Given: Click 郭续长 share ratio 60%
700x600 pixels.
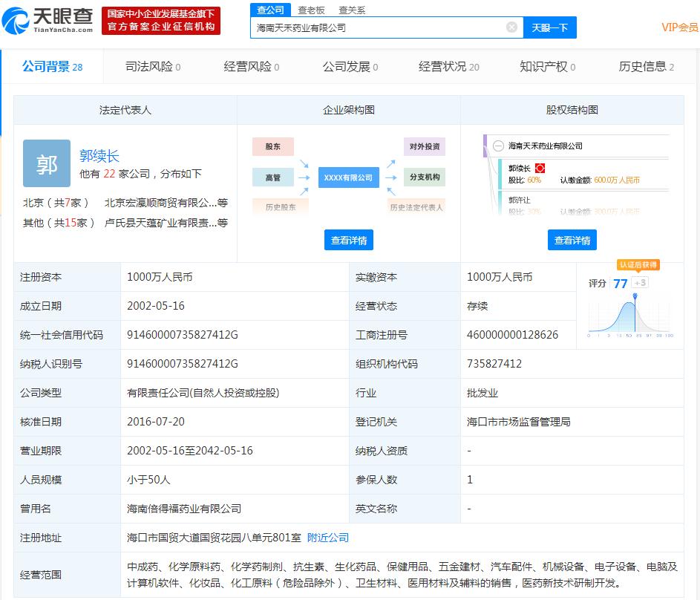Looking at the screenshot, I should coord(534,180).
